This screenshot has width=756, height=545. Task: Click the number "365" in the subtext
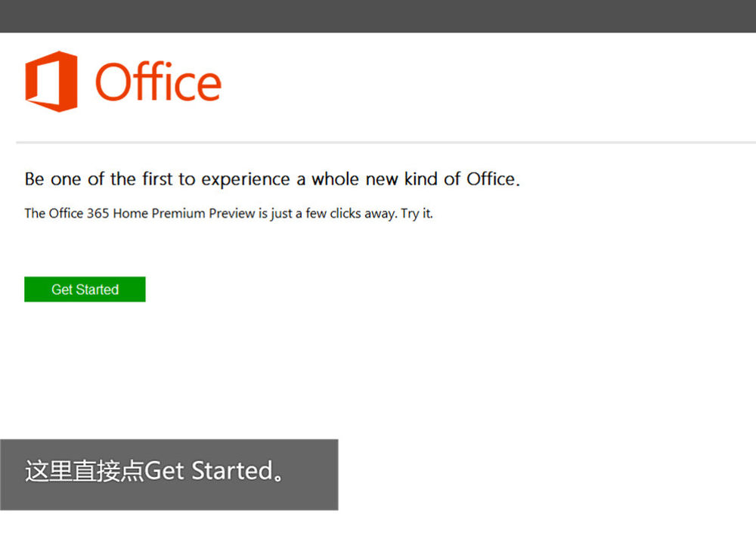click(x=98, y=213)
